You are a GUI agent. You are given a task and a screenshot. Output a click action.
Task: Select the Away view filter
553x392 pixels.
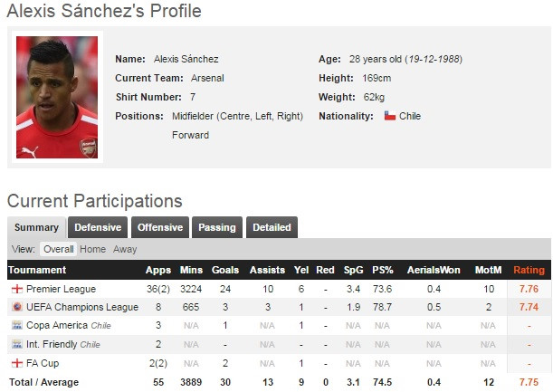click(125, 249)
